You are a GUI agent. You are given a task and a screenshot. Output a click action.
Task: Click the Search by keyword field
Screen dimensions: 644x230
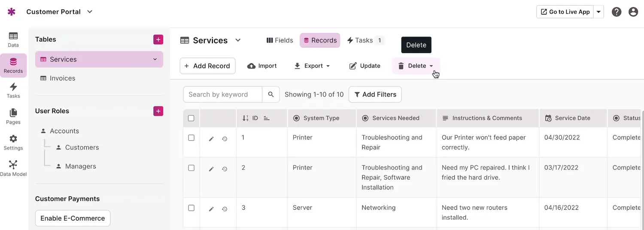(222, 94)
